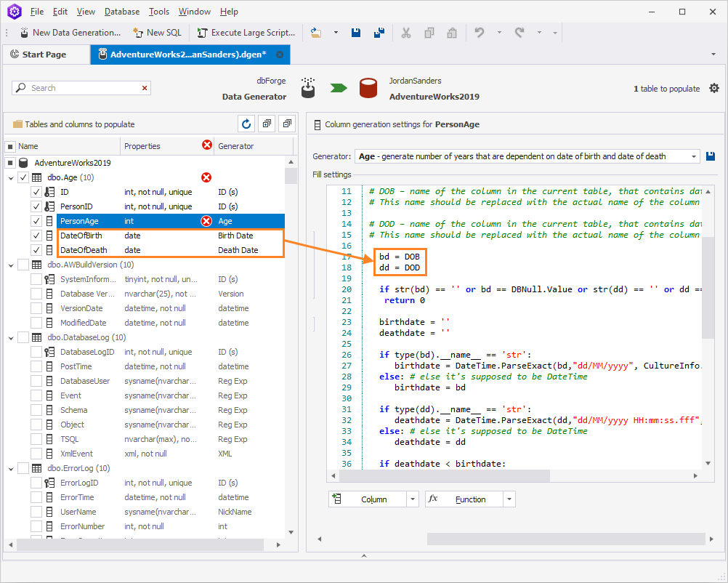
Task: Save generator settings with blue disk icon
Action: coord(711,156)
